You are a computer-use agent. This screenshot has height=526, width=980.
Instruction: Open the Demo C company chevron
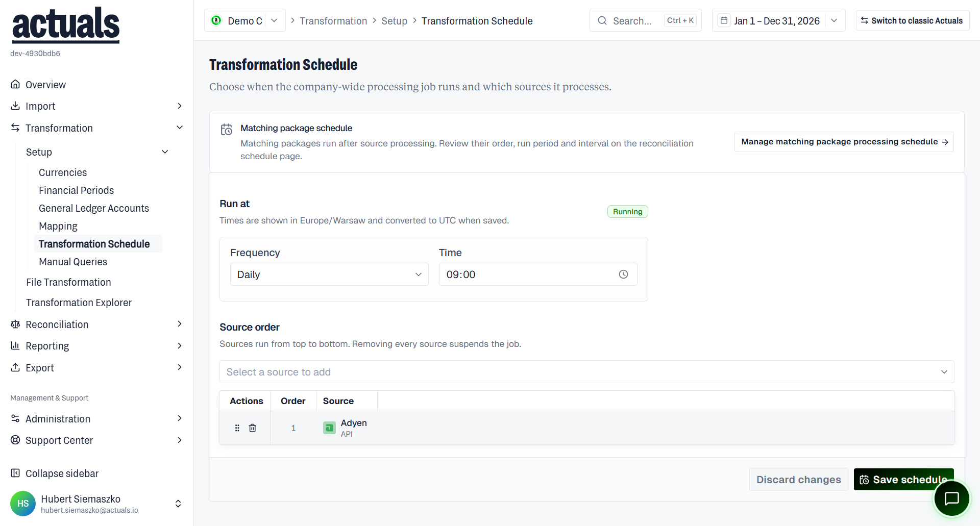pyautogui.click(x=274, y=20)
